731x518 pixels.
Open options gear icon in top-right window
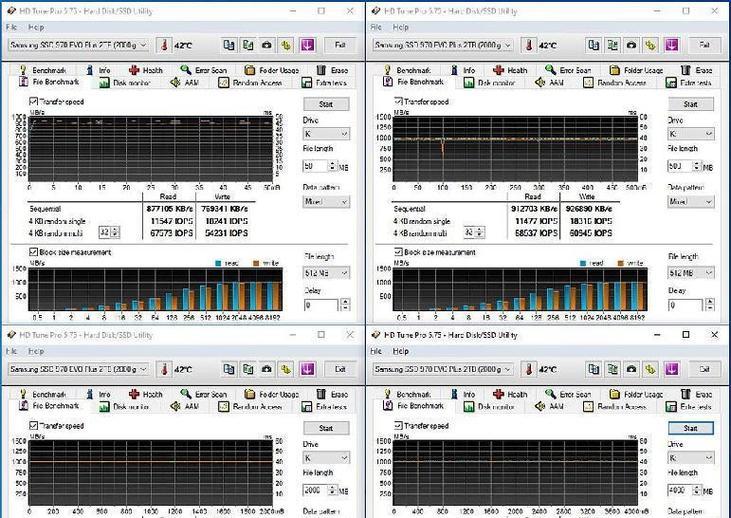(650, 45)
